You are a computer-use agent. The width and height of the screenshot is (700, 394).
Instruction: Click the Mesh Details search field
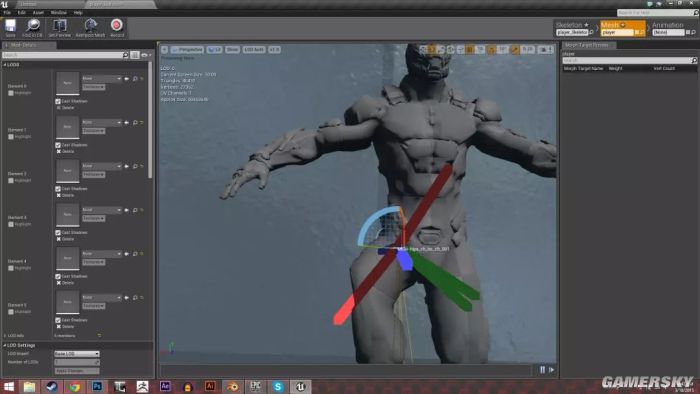tap(65, 55)
